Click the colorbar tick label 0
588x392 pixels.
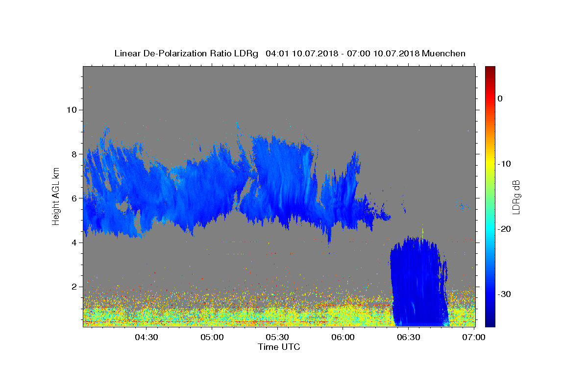pyautogui.click(x=500, y=98)
